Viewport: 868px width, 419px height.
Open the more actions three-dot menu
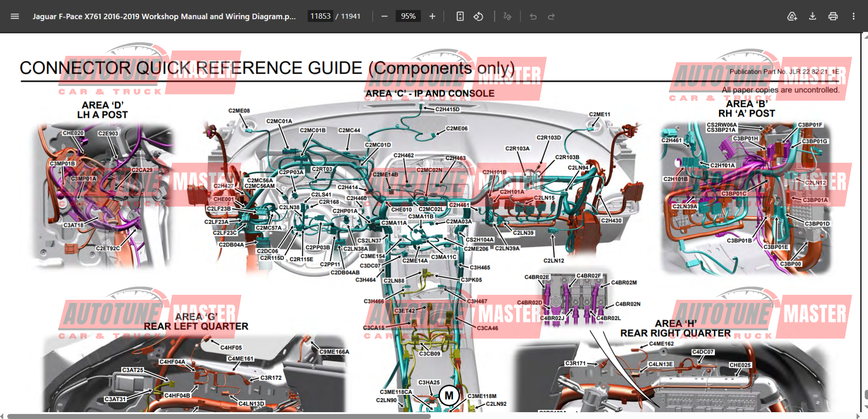tap(853, 16)
